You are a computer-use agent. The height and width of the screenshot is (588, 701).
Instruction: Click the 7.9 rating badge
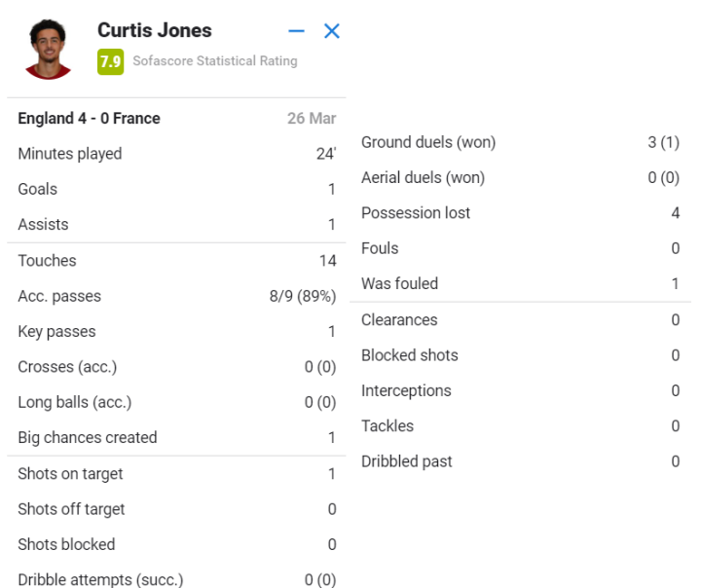point(110,61)
